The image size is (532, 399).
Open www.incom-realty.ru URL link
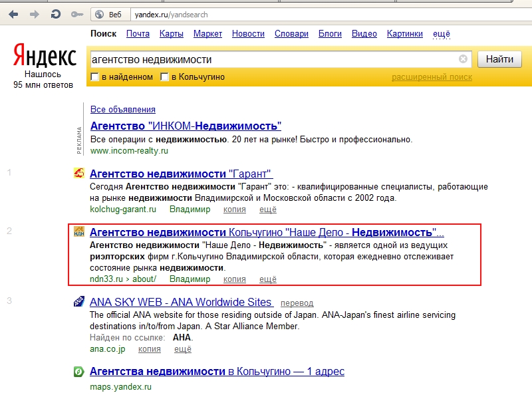129,151
